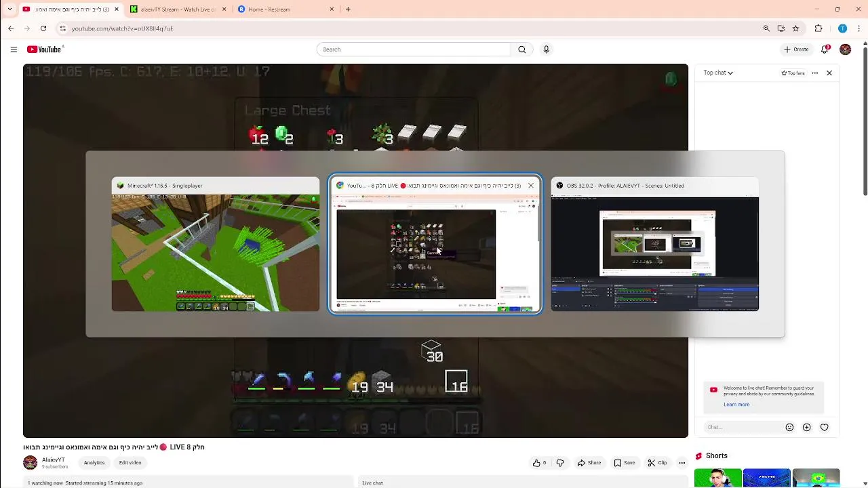
Task: Open the Chrome profile avatar
Action: click(842, 28)
